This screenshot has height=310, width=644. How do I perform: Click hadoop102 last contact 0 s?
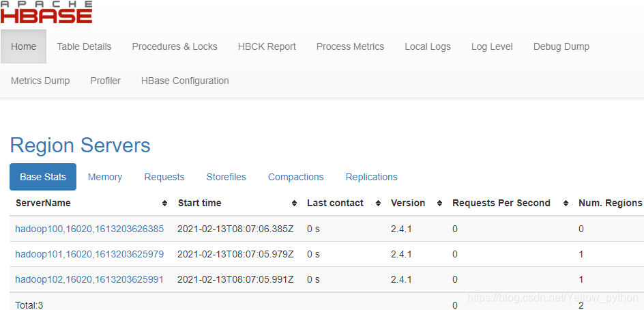click(313, 279)
